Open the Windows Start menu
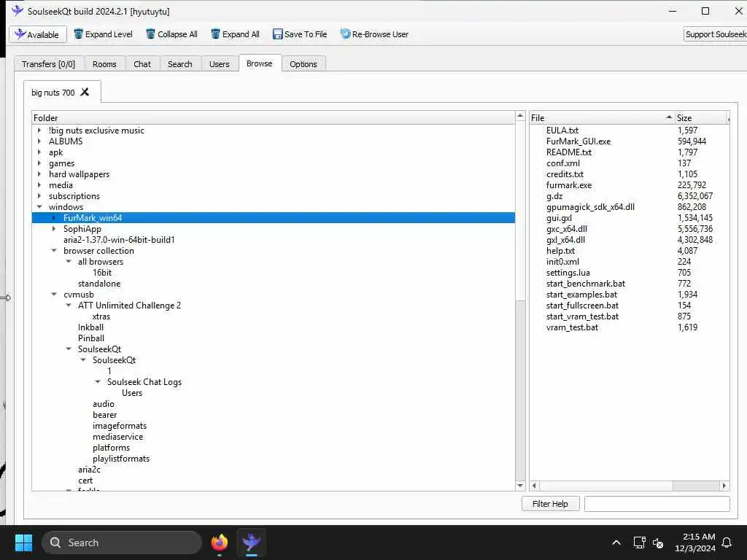 24,542
